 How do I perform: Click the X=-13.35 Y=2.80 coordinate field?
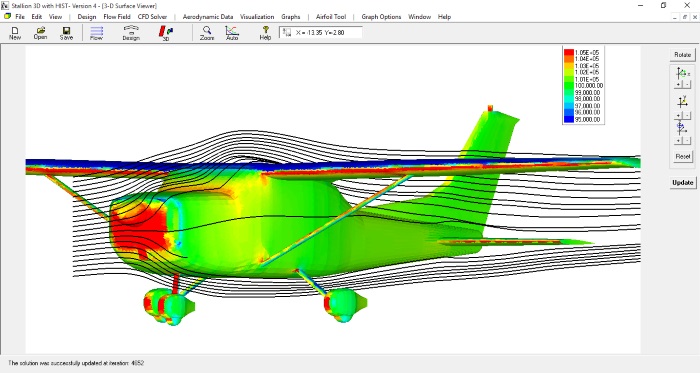[321, 33]
